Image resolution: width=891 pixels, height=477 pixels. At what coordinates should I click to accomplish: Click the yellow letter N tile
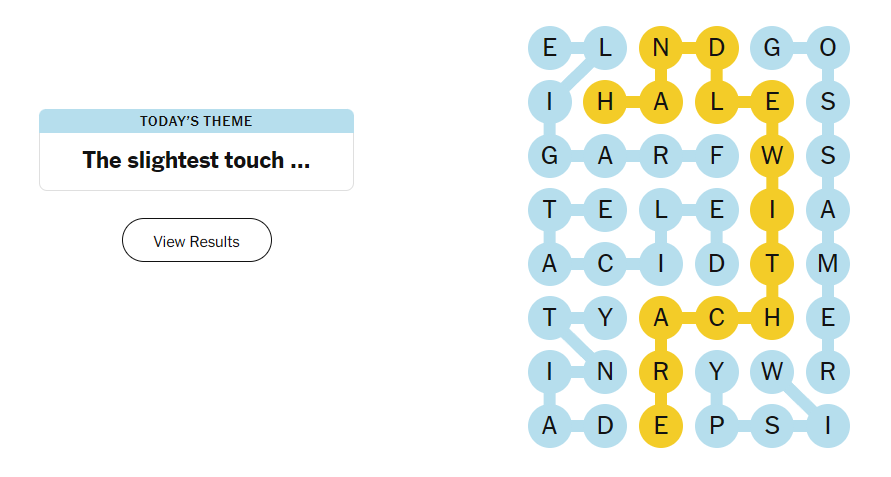[x=661, y=48]
